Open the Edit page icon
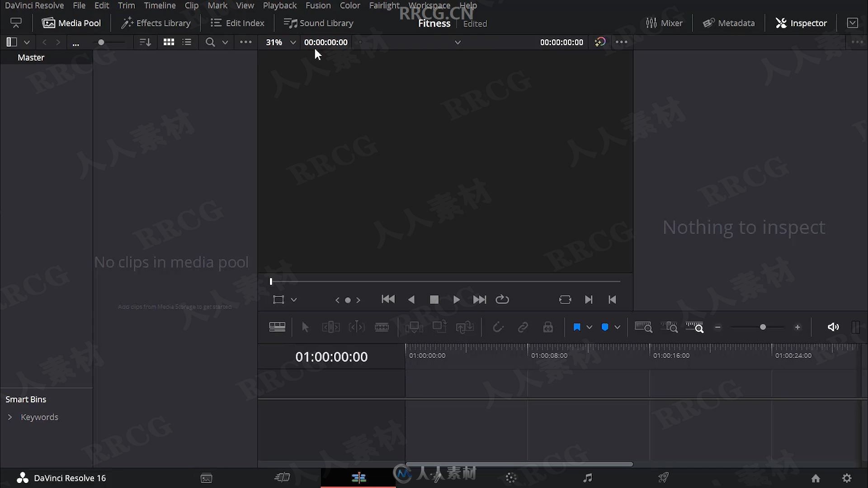This screenshot has height=488, width=868. click(x=359, y=478)
